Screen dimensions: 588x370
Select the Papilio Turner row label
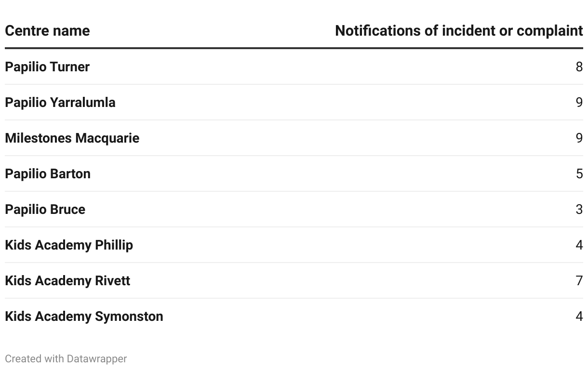coord(47,66)
